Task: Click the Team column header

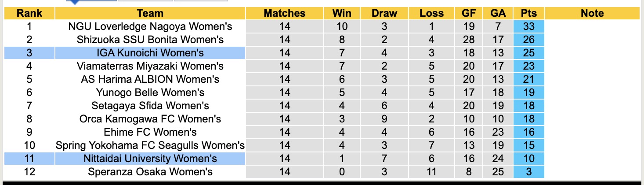Action: [x=150, y=13]
